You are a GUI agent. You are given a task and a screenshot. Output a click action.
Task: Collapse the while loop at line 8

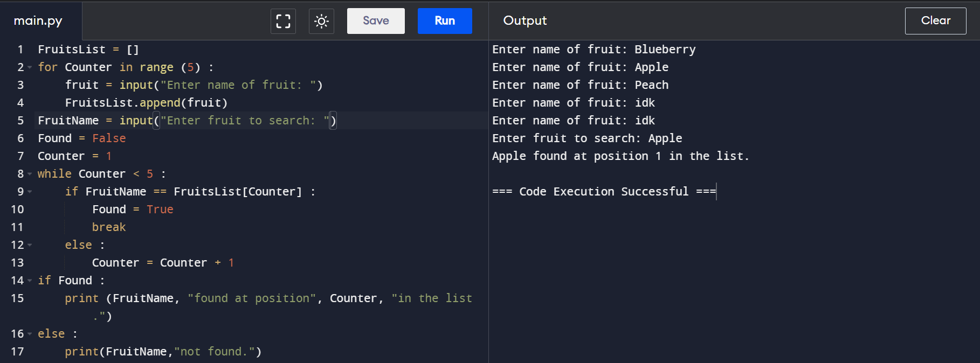click(30, 174)
